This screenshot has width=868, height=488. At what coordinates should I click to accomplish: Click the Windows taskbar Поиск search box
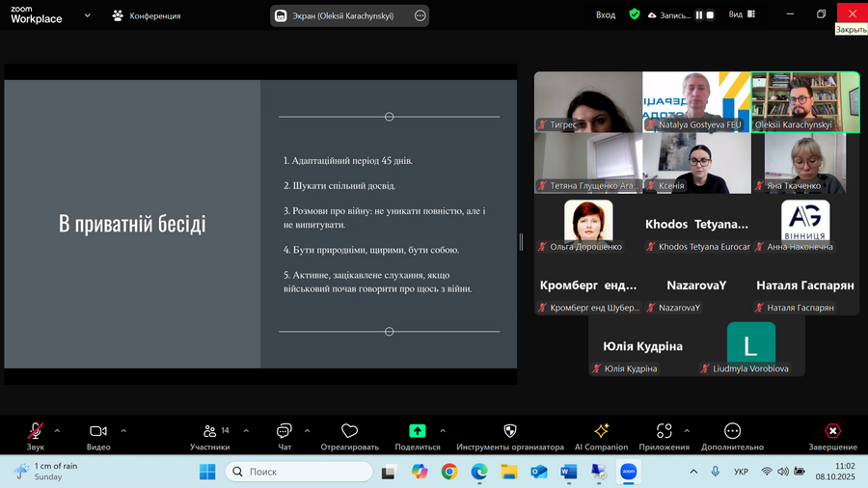299,472
